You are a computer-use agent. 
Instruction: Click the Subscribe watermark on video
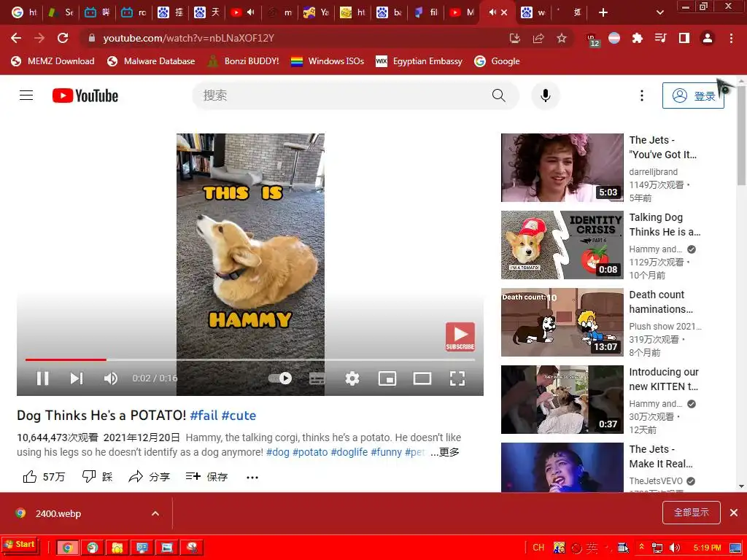click(460, 337)
